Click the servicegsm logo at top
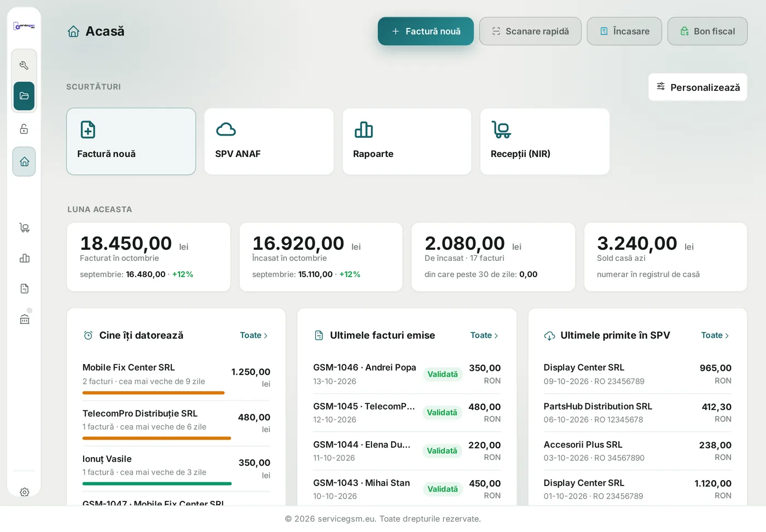766x532 pixels. (24, 26)
